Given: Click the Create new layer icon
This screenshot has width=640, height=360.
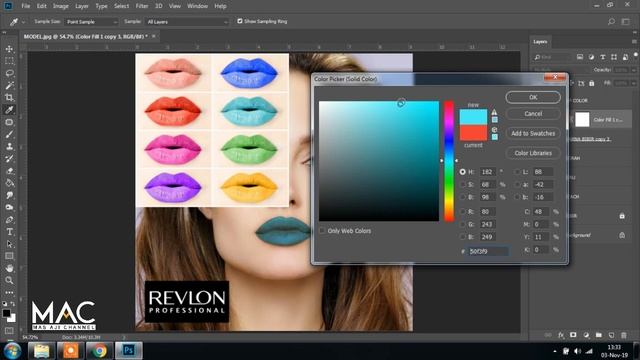Looking at the screenshot, I should (611, 335).
